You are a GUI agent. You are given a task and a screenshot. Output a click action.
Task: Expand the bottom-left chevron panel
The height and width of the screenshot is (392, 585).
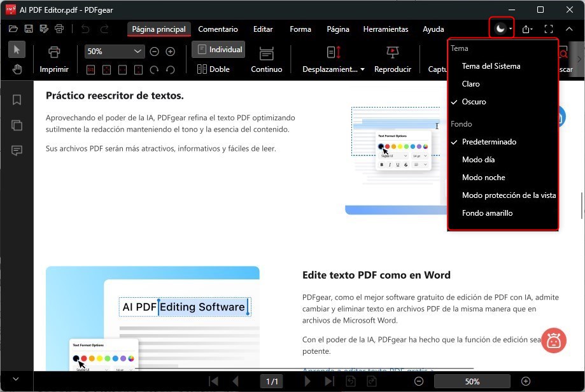click(x=16, y=379)
